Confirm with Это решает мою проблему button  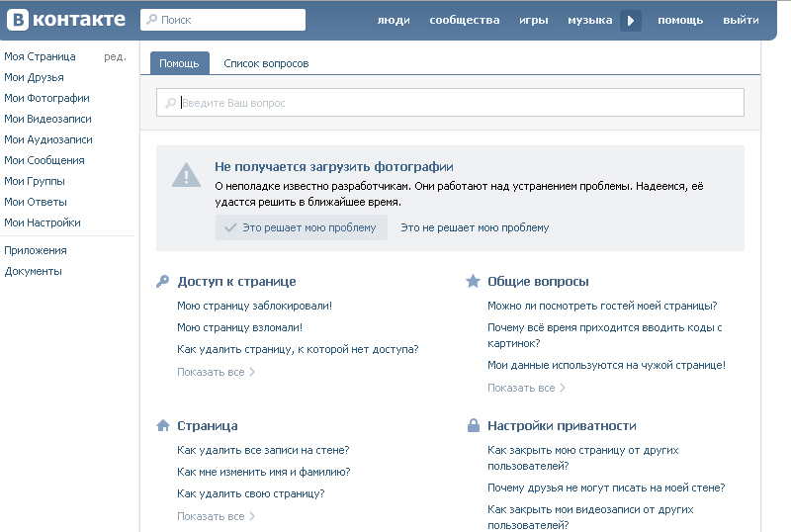[301, 227]
